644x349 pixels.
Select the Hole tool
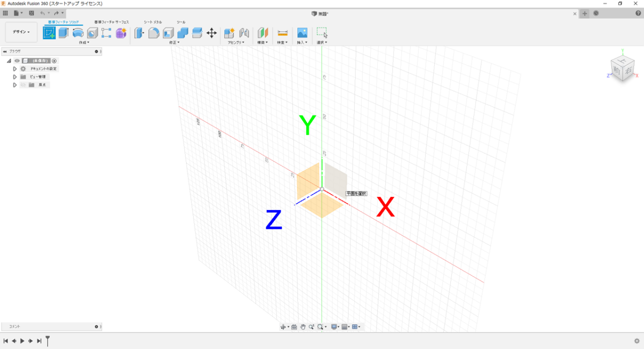[92, 33]
